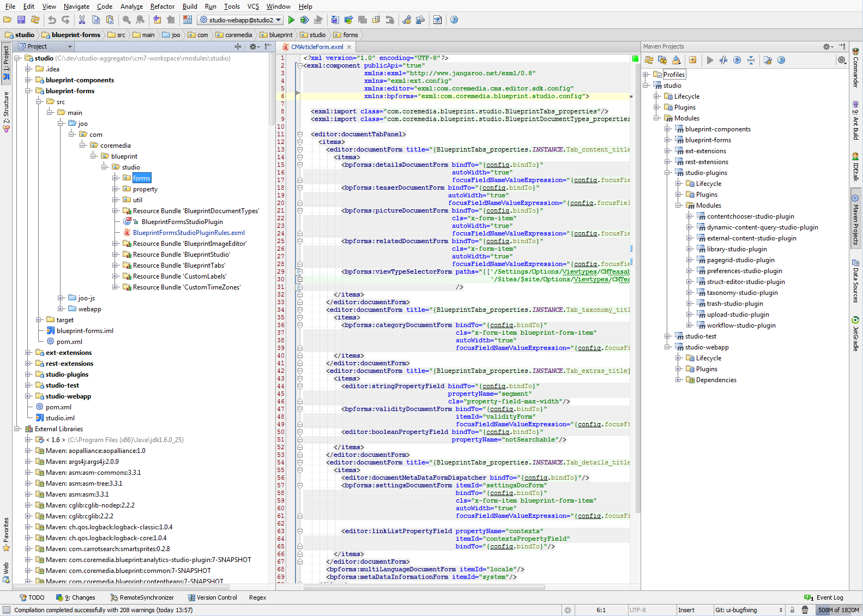This screenshot has width=863, height=616.
Task: Click the lock read-only status icon
Action: tap(792, 610)
